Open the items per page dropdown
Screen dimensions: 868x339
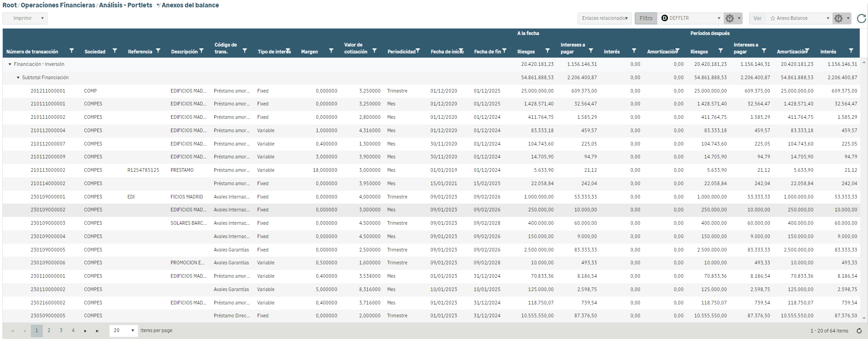pos(124,331)
